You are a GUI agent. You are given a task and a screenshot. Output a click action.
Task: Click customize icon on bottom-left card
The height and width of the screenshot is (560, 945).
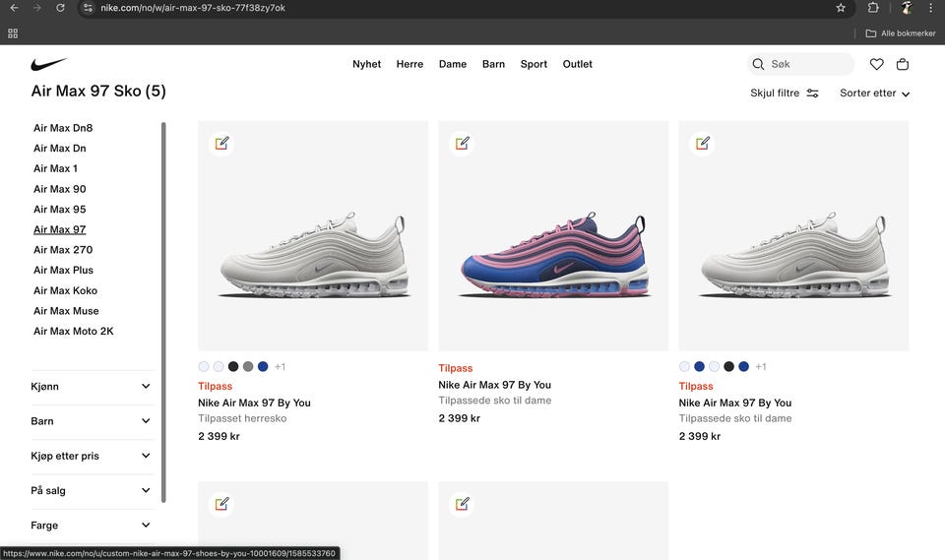221,504
